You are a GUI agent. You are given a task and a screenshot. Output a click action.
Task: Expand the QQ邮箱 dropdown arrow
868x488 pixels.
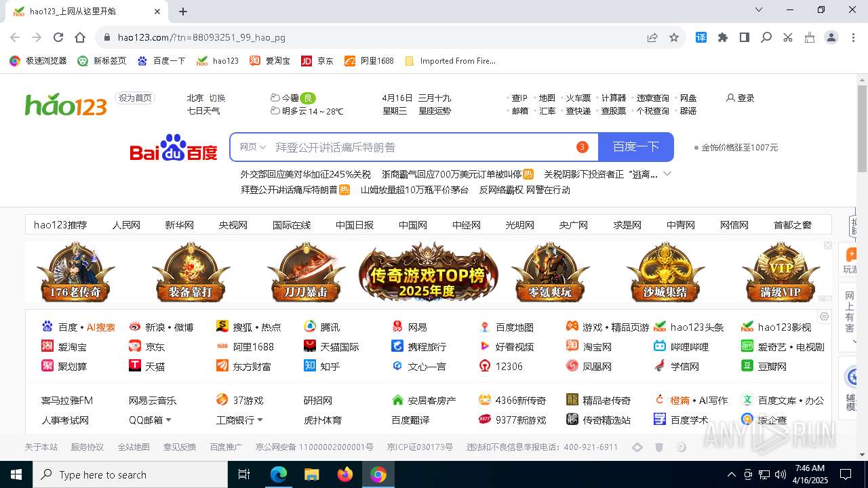[x=168, y=420]
